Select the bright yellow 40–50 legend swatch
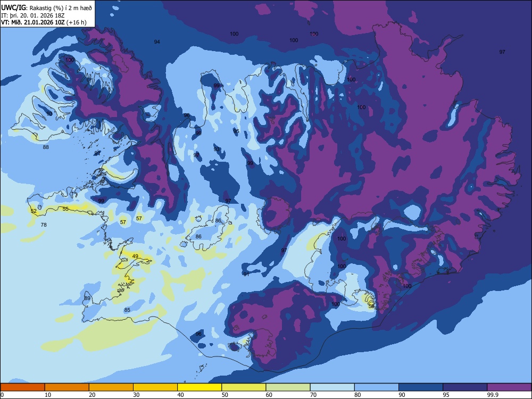532x399 pixels. [x=199, y=387]
